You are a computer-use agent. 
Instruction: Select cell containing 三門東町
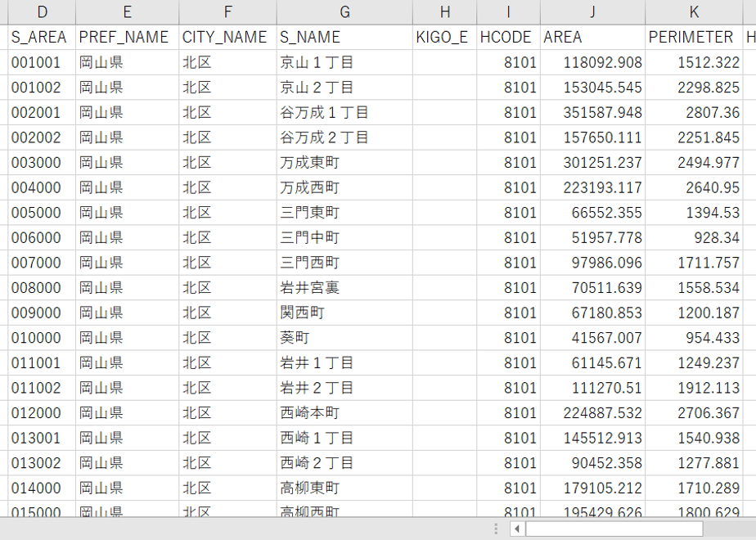(344, 213)
